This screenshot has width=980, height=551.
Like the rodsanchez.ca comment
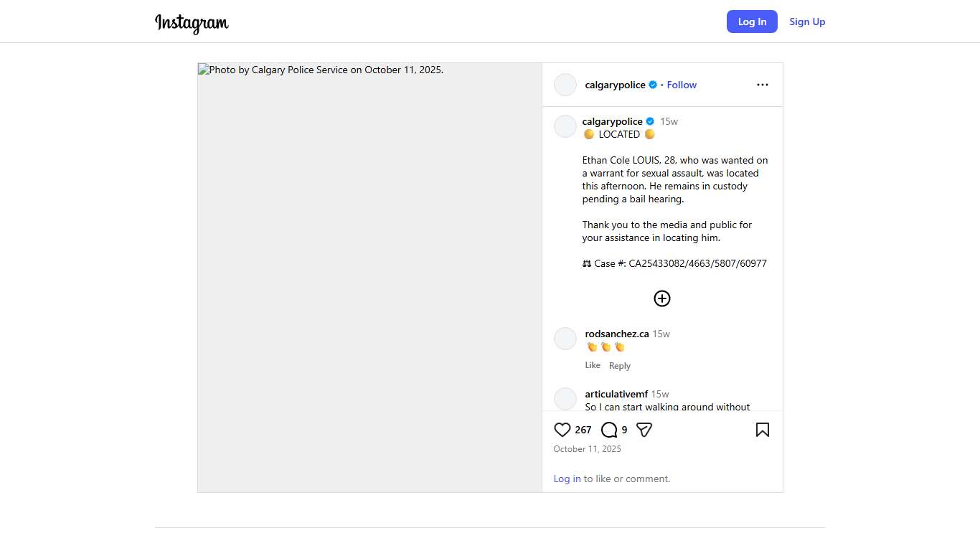[x=593, y=365]
